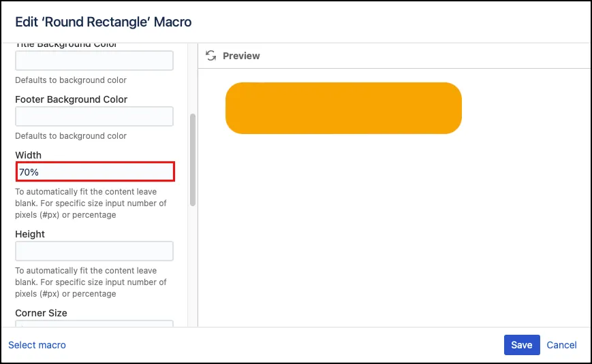The width and height of the screenshot is (592, 364).
Task: Refresh the macro preview
Action: pos(211,56)
